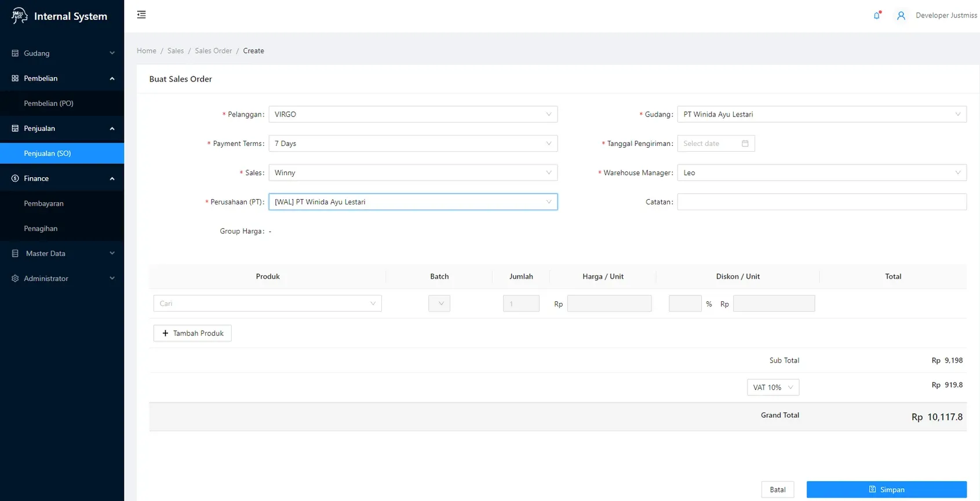This screenshot has width=980, height=501.
Task: Click the Harga / Unit price field
Action: pos(609,303)
